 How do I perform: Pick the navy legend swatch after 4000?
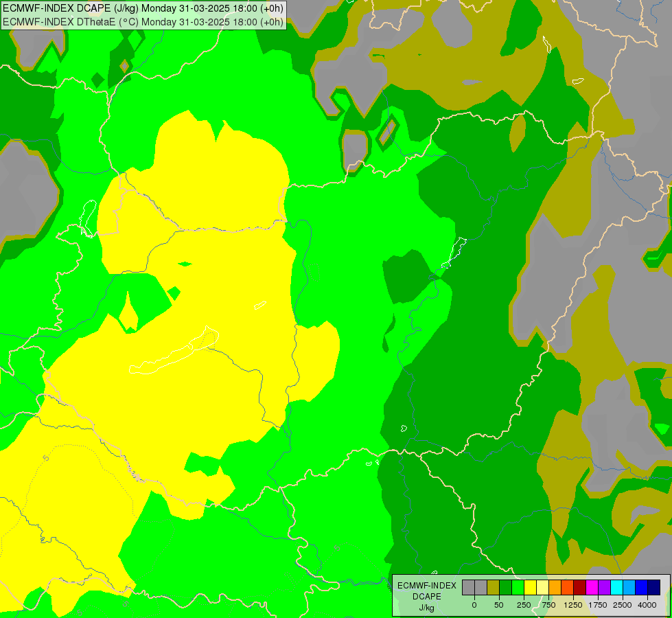click(x=653, y=588)
